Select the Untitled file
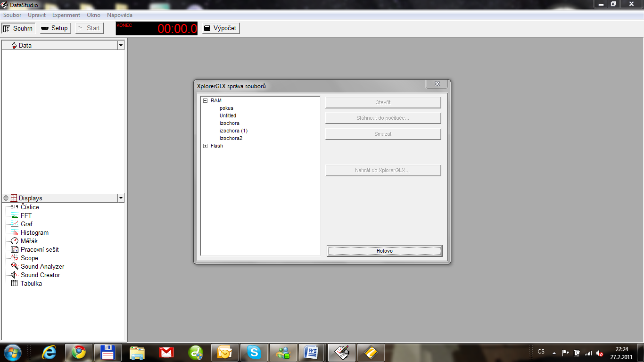 (228, 115)
